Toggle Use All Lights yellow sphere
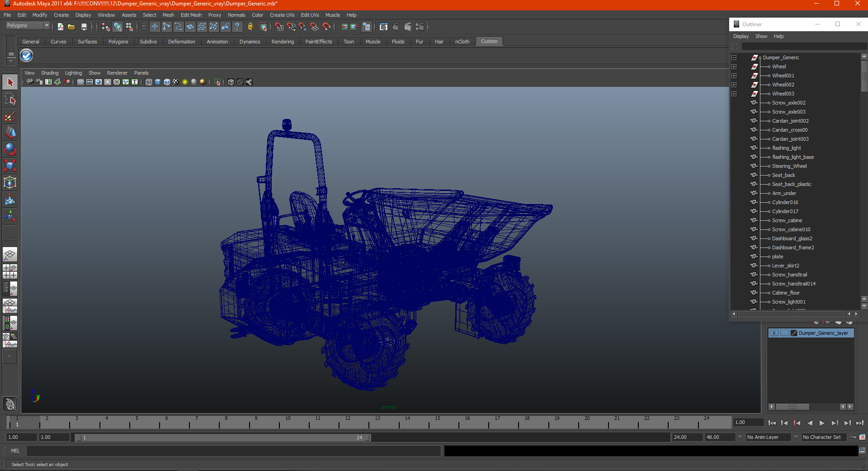The width and height of the screenshot is (868, 471). click(185, 82)
